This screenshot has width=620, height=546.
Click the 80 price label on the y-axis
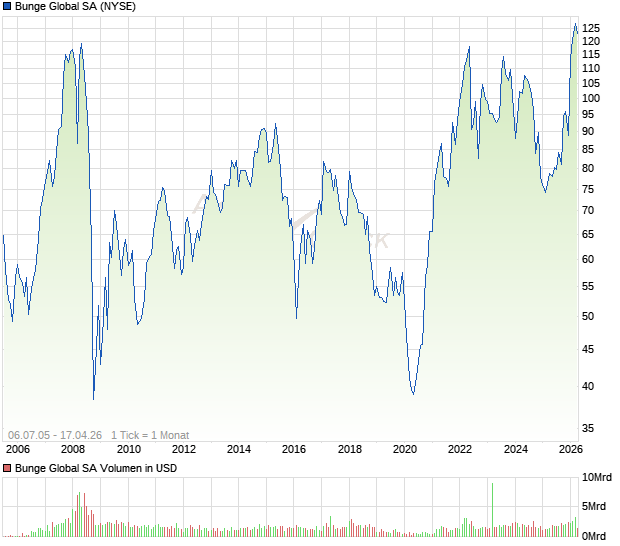588,168
